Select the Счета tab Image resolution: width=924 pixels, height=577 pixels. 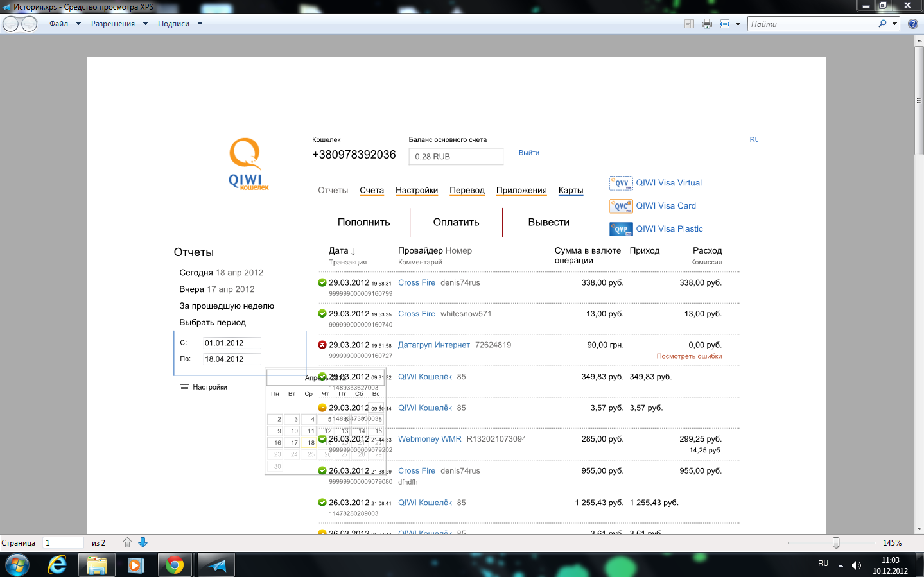pyautogui.click(x=372, y=190)
